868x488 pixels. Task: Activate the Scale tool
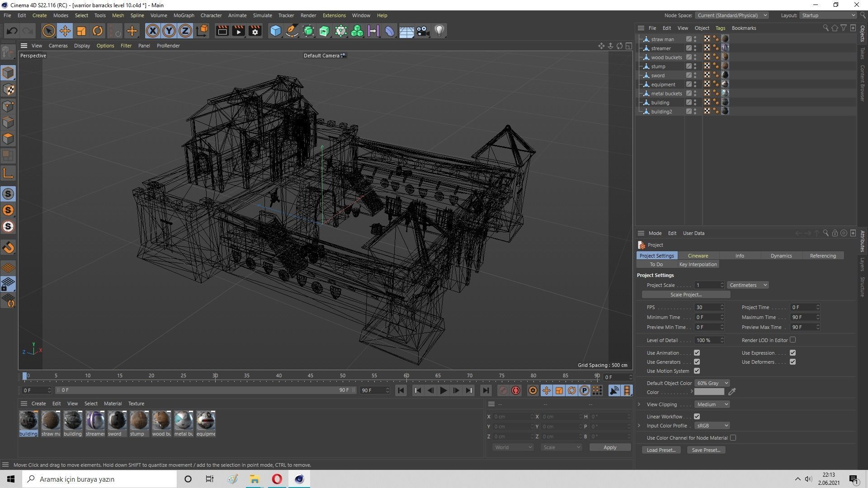[81, 31]
